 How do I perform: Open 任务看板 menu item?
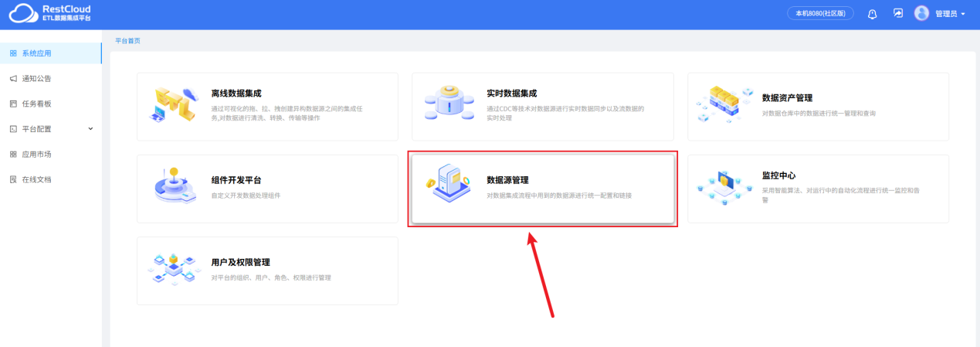(50, 104)
